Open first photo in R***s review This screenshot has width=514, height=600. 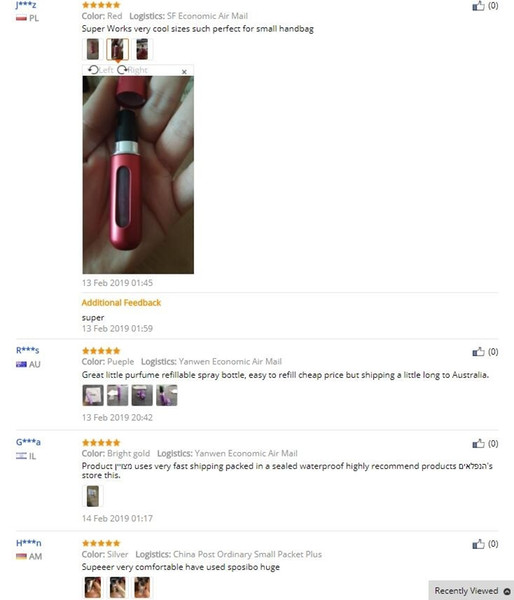pyautogui.click(x=93, y=395)
